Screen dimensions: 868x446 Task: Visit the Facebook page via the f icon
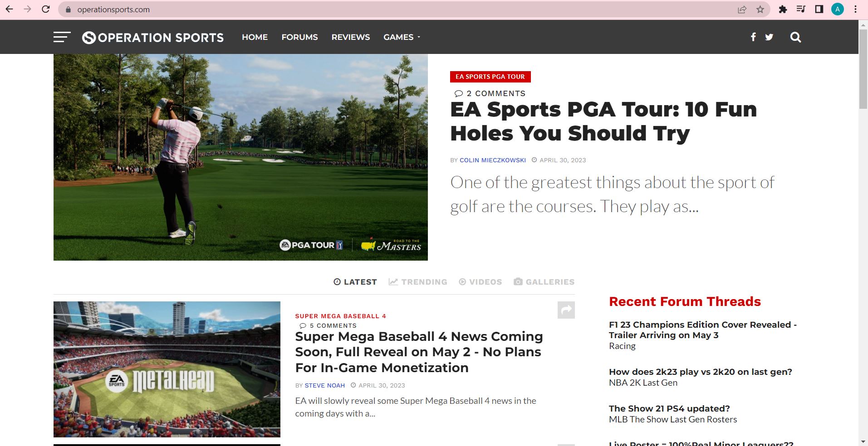click(753, 37)
